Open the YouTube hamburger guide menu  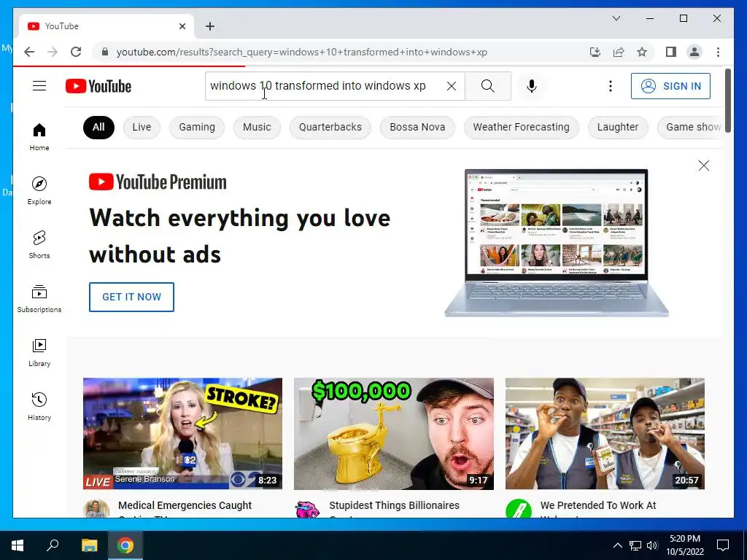click(x=39, y=86)
